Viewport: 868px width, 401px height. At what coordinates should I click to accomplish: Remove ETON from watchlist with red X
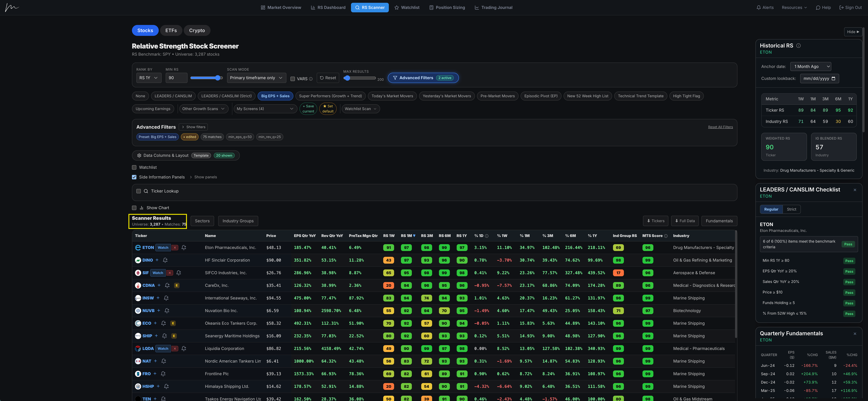tap(175, 248)
